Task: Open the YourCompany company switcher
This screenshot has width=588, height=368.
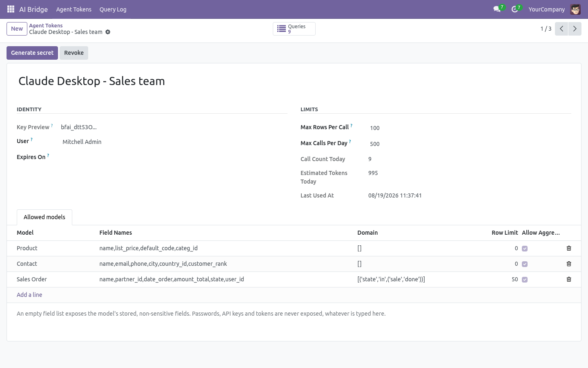Action: (546, 9)
